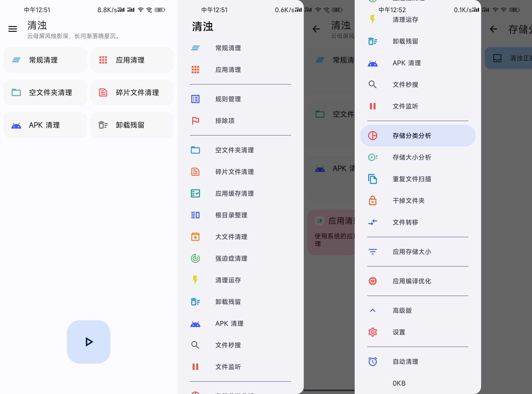Open the APK 清理 card on home screen

(x=45, y=125)
